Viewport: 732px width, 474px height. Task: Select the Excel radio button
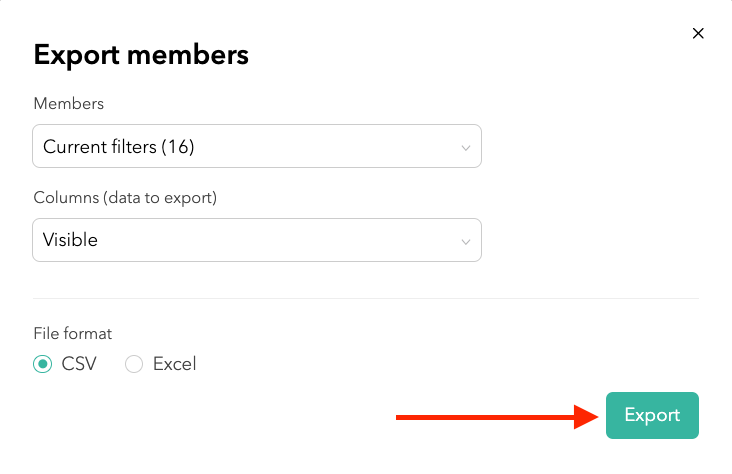click(x=134, y=364)
